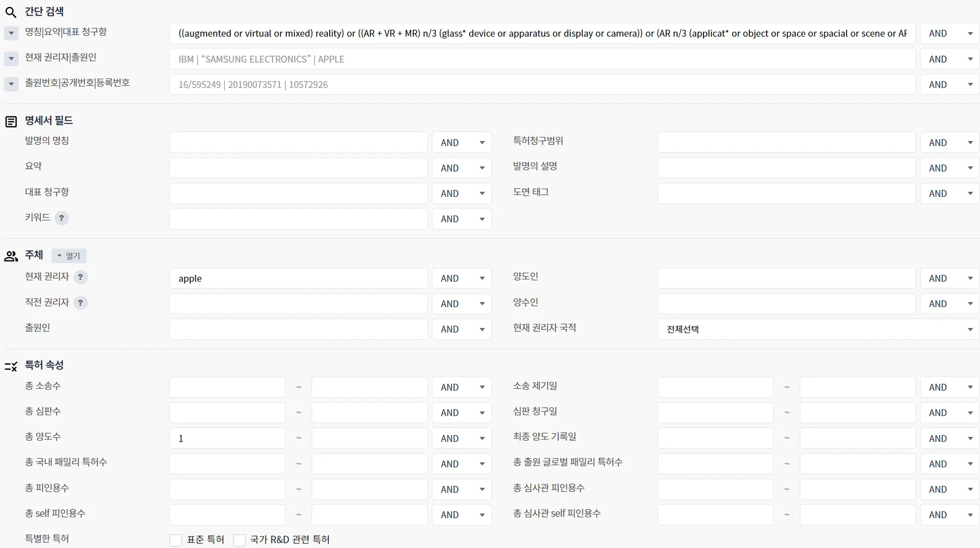
Task: Expand the 현재 권리자|출원인 field selector
Action: click(11, 59)
